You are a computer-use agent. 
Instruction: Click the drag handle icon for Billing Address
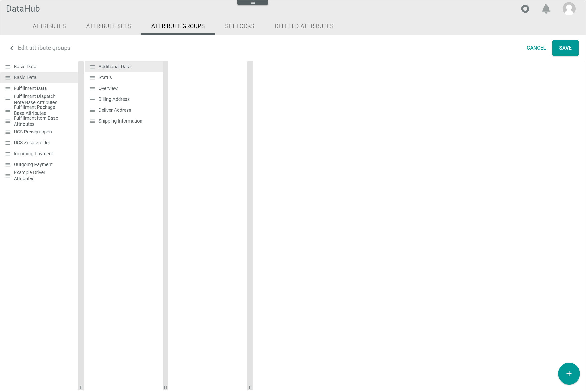[92, 99]
